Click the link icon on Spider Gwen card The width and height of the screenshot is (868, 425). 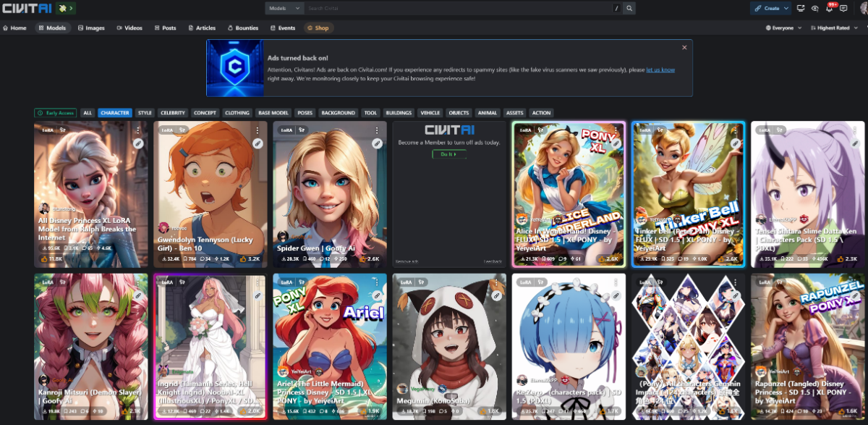pos(376,143)
